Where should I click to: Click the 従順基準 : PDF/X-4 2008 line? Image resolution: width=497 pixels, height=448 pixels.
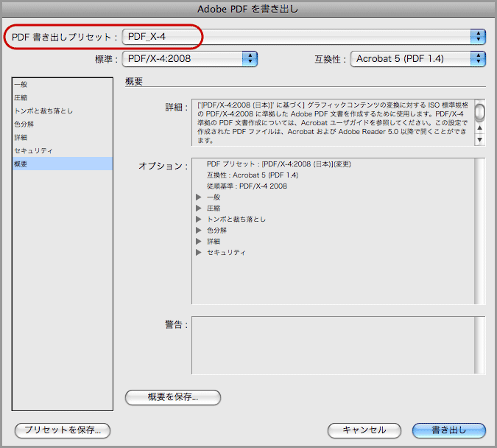(247, 186)
